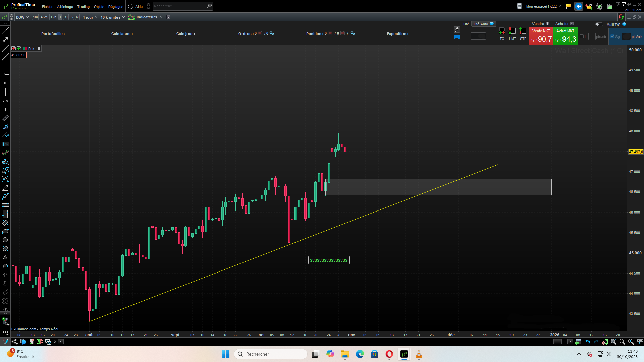Image resolution: width=644 pixels, height=362 pixels.
Task: Open the Trading menu
Action: pyautogui.click(x=83, y=7)
